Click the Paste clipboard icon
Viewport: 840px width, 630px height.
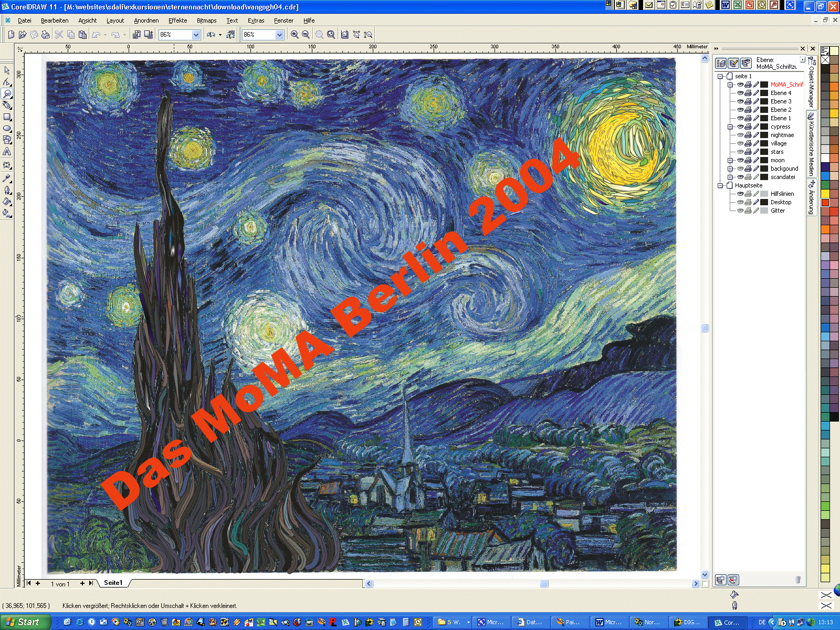click(x=82, y=35)
